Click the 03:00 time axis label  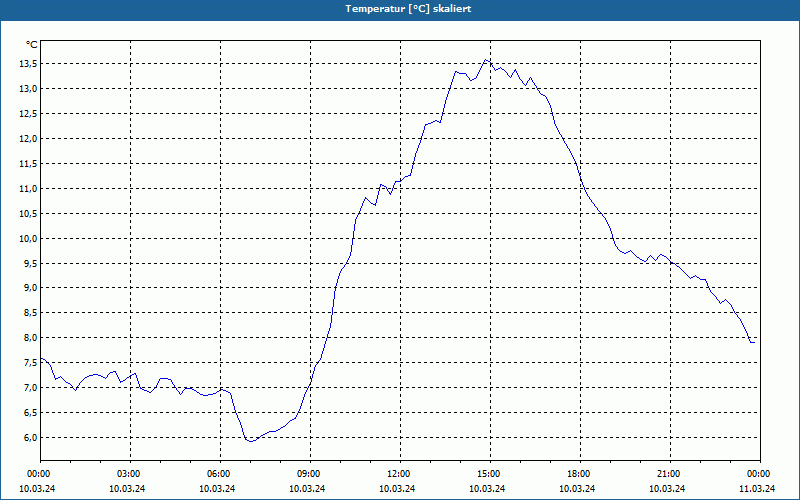click(131, 473)
